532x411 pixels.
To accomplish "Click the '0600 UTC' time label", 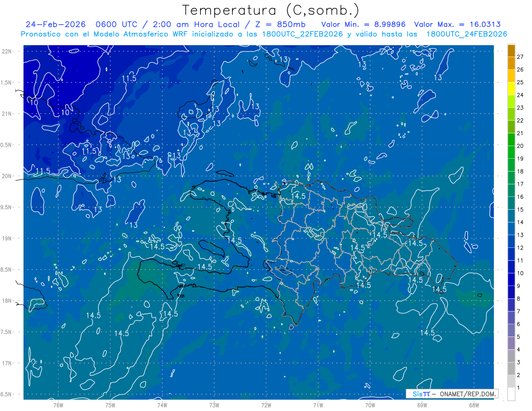I will (119, 24).
